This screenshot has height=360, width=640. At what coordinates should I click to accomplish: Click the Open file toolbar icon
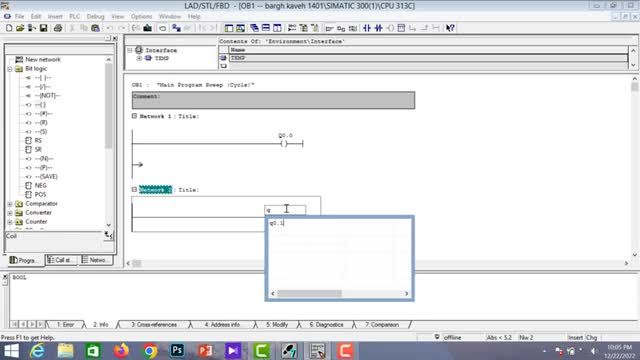point(20,28)
